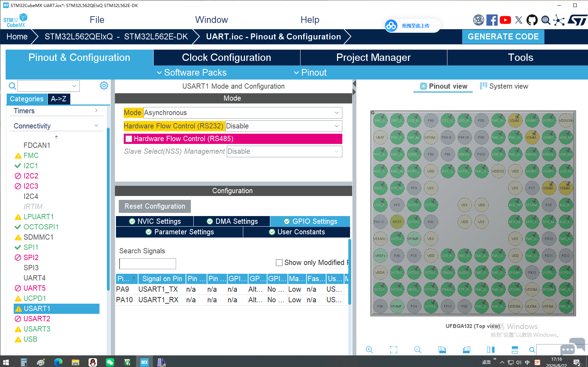Rotate the chip view counter-clockwise
The height and width of the screenshot is (367, 588).
[466, 349]
